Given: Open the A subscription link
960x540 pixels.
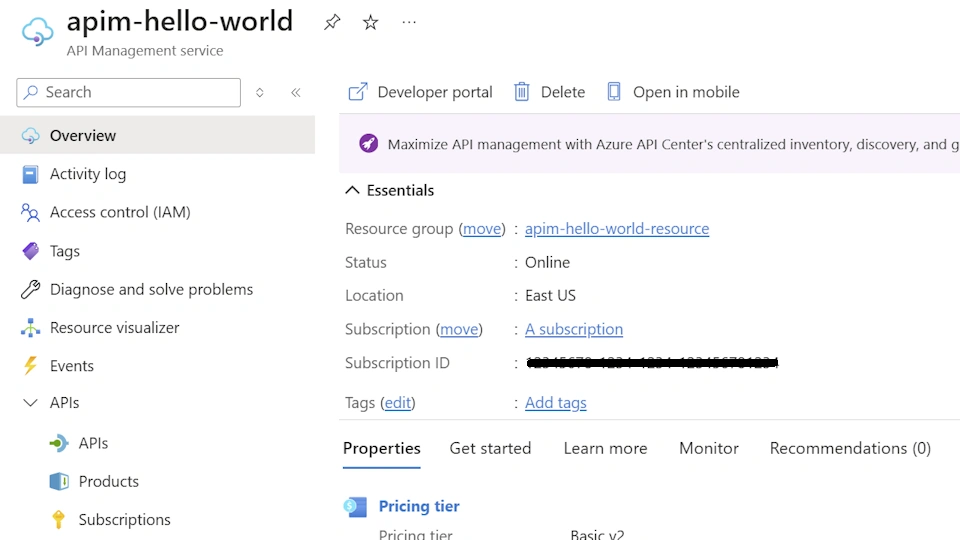Looking at the screenshot, I should (x=574, y=329).
